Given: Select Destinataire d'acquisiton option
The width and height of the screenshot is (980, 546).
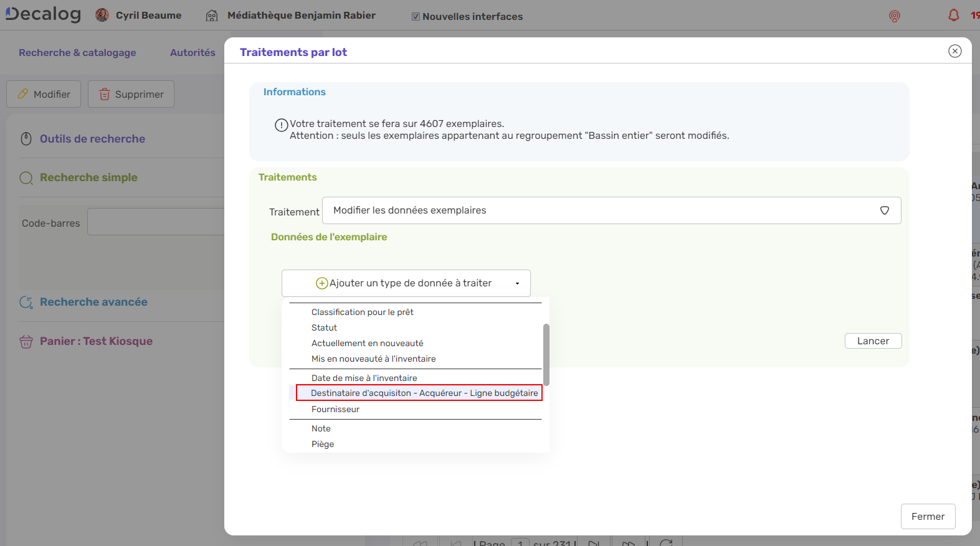Looking at the screenshot, I should tap(424, 393).
